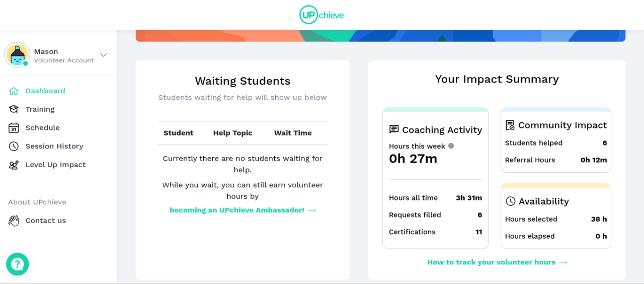
Task: Click the Community Impact card heading
Action: point(562,125)
